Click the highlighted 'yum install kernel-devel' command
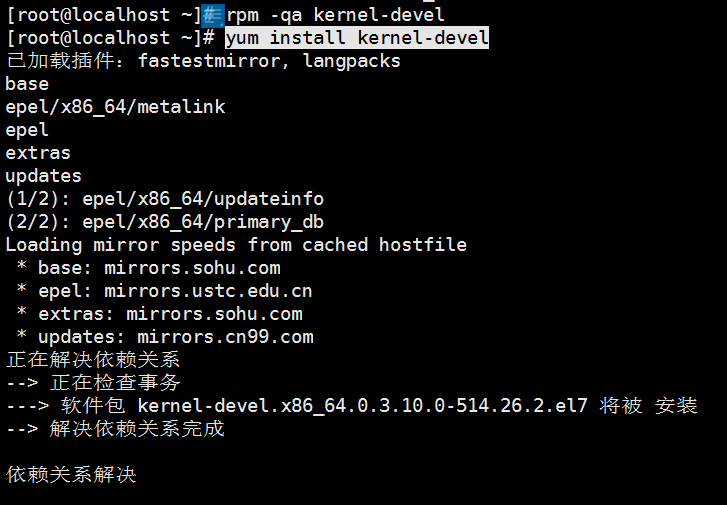 coord(357,38)
